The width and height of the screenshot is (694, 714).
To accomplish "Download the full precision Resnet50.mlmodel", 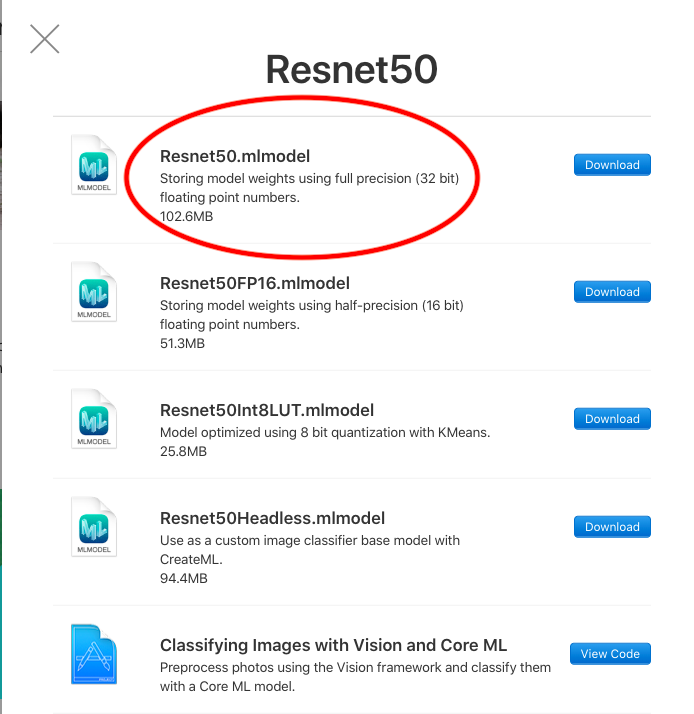I will (x=612, y=165).
